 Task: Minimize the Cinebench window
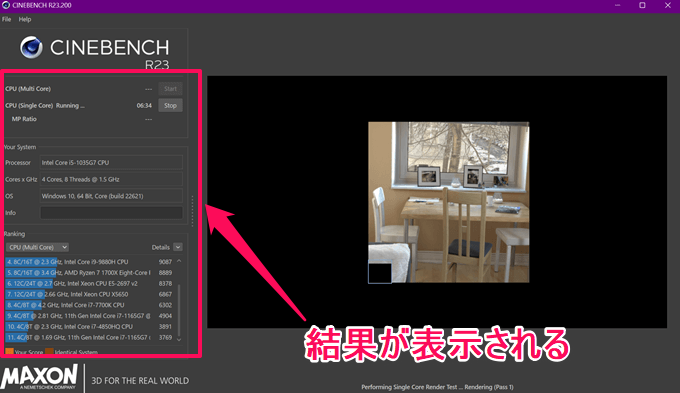tap(618, 5)
